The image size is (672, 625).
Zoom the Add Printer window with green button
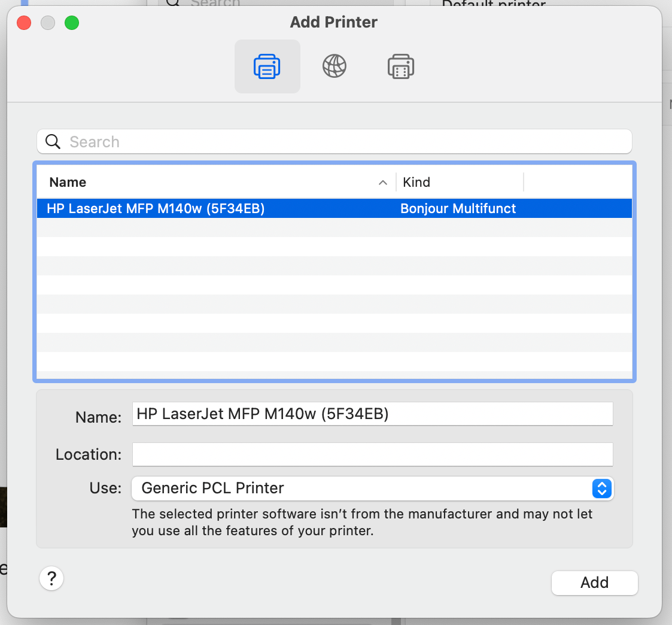(72, 23)
